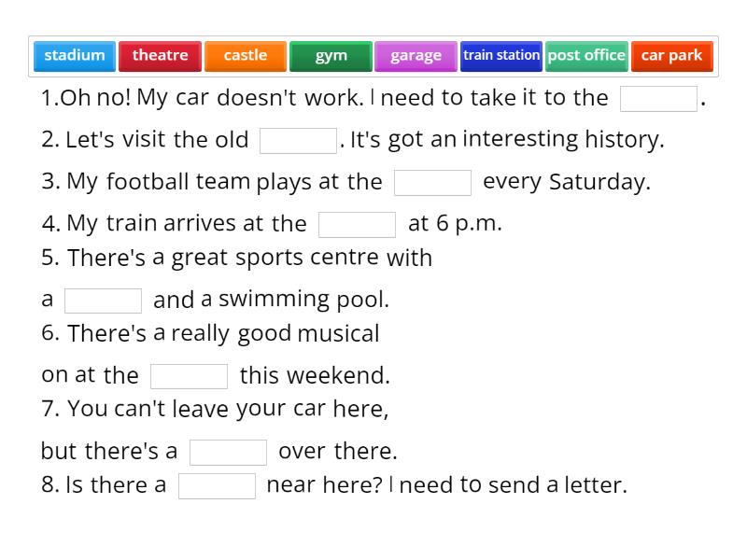
Task: Click the blank before 'and a swimming pool'
Action: point(103,301)
